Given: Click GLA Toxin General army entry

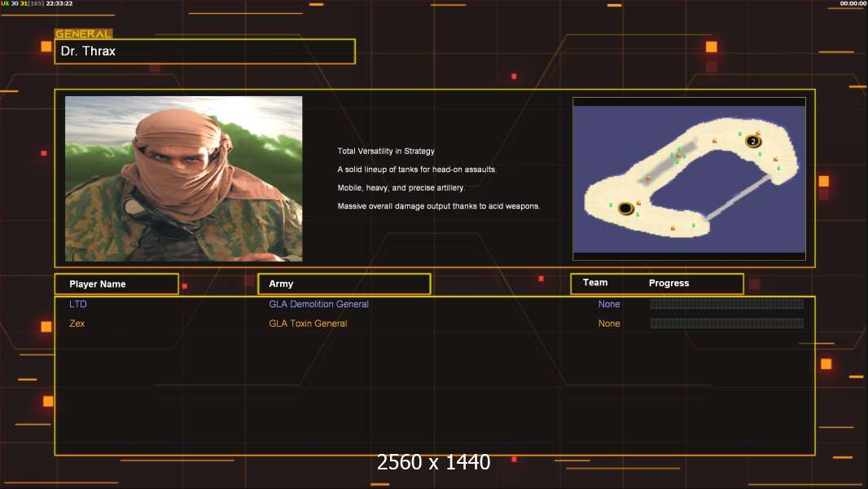Looking at the screenshot, I should 308,324.
